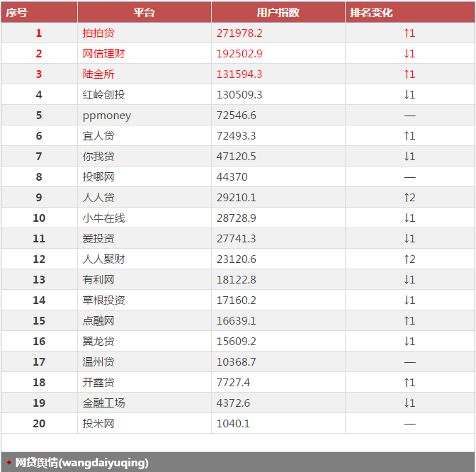
Task: Select platform name 拍拍贷
Action: click(98, 33)
